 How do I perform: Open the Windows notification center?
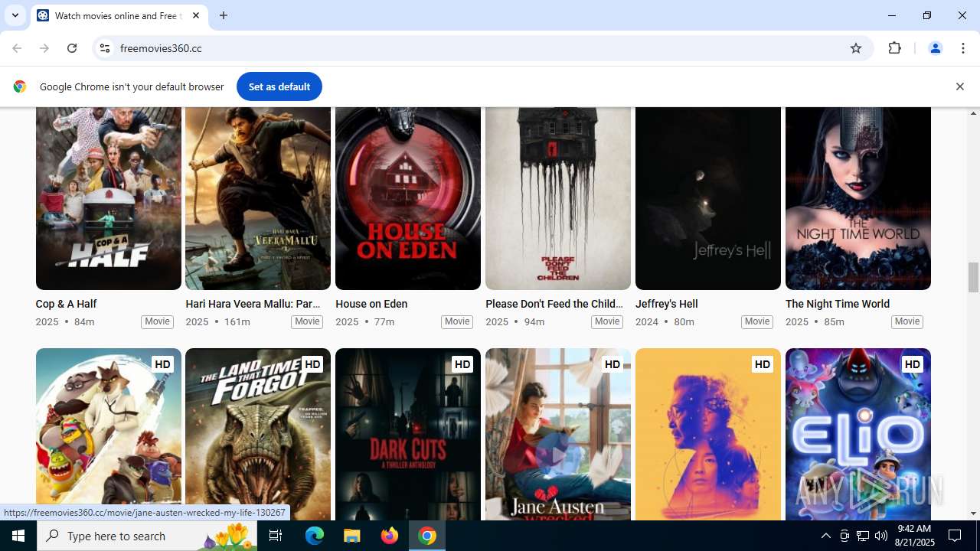click(x=955, y=536)
